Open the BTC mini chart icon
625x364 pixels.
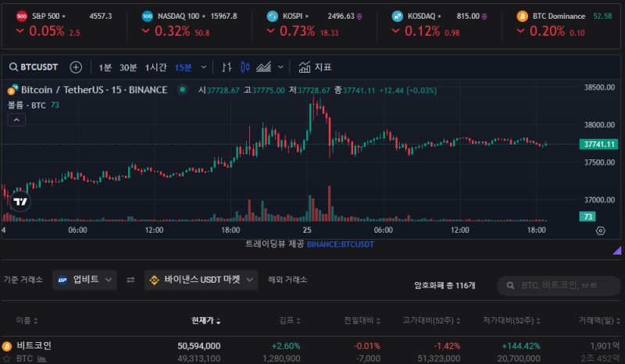click(41, 359)
